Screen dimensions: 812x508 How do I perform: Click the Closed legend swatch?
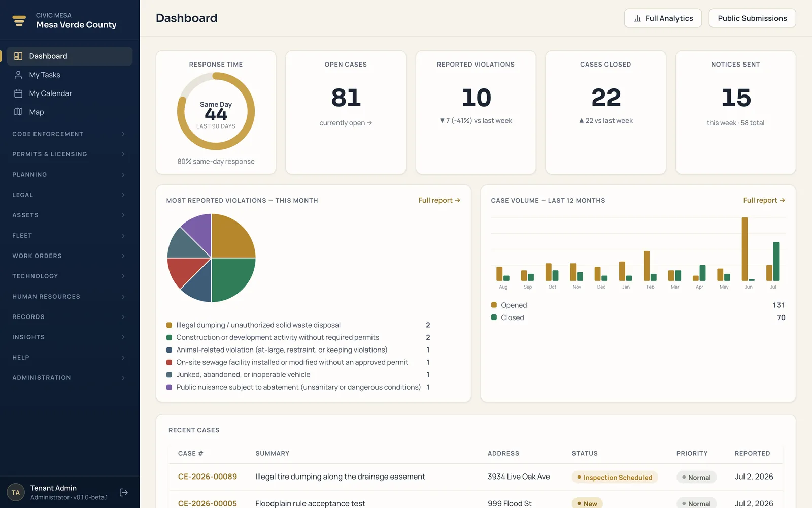[x=494, y=317]
